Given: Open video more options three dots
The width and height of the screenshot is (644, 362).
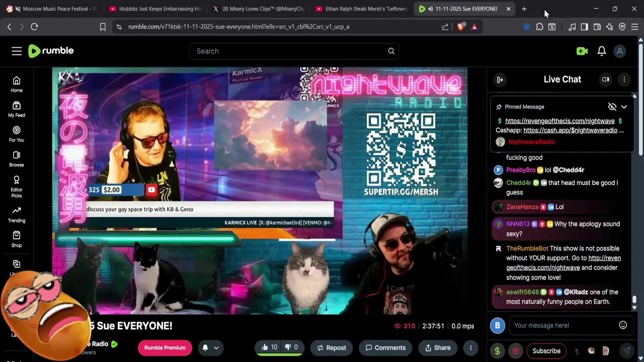Looking at the screenshot, I should [471, 347].
